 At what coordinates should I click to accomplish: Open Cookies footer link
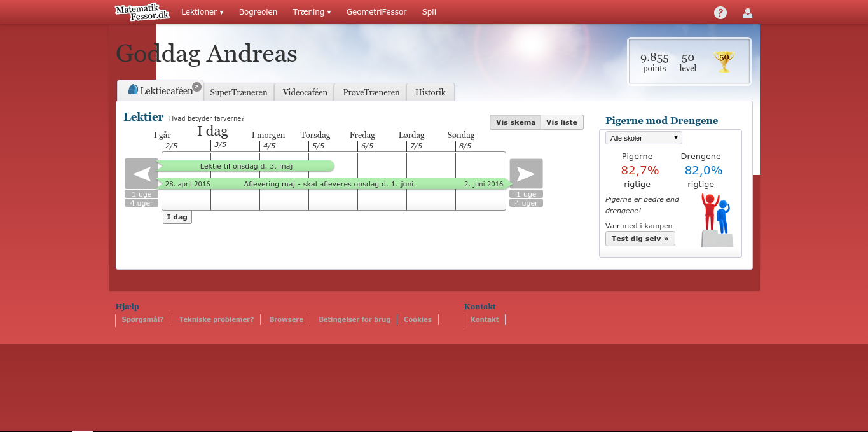tap(418, 319)
